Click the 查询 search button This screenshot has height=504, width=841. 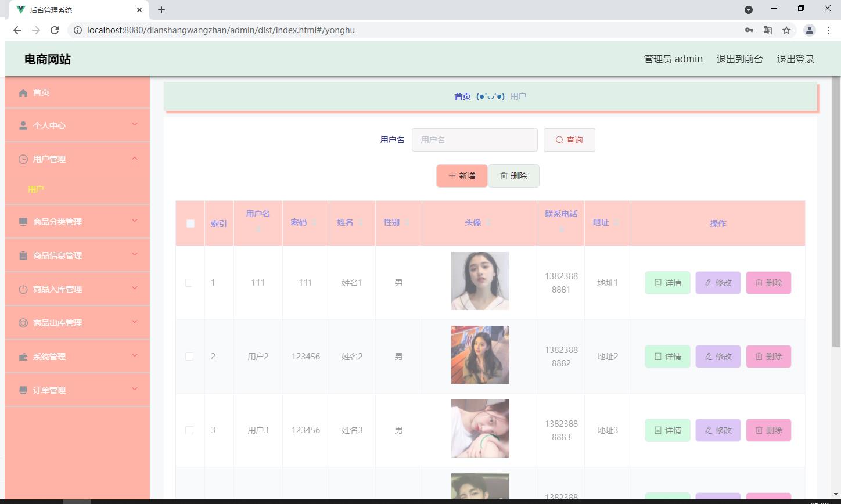(569, 140)
